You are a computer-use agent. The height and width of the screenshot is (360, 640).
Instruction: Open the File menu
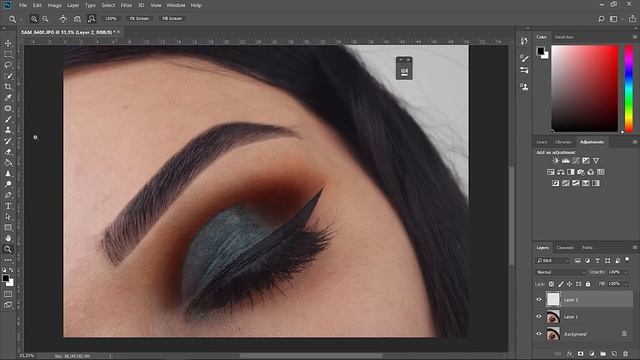(23, 5)
